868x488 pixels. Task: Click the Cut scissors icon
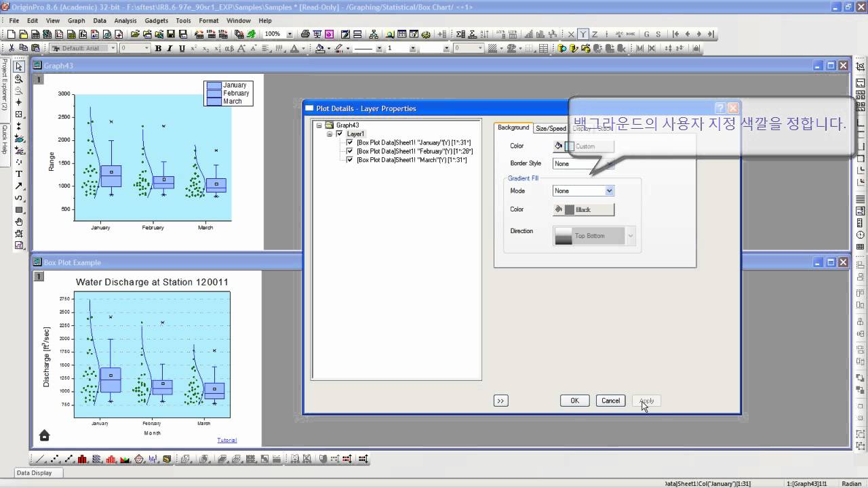coord(12,48)
